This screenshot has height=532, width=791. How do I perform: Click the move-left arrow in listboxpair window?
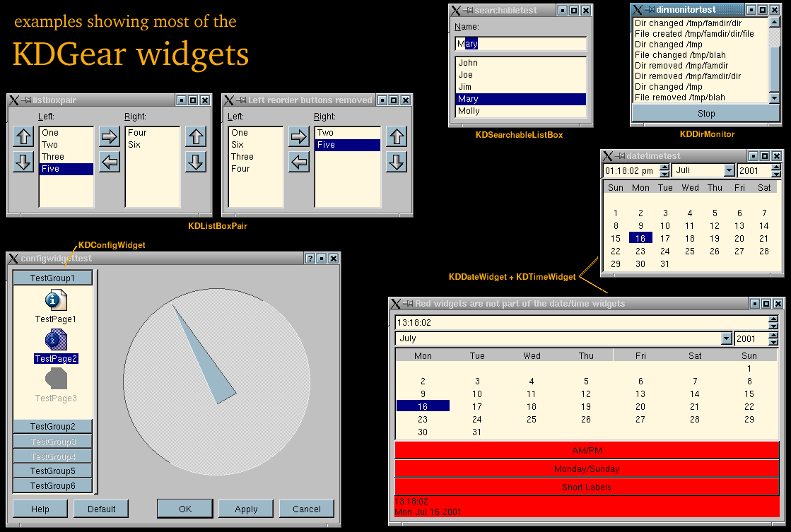click(x=109, y=162)
